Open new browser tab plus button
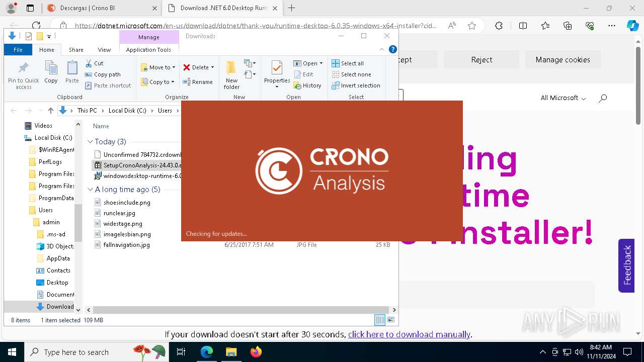 291,8
